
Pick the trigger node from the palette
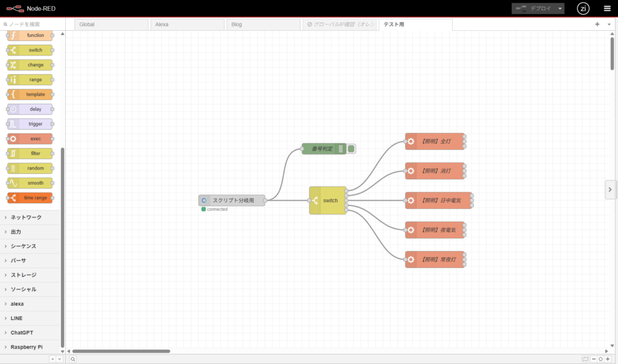tap(30, 124)
